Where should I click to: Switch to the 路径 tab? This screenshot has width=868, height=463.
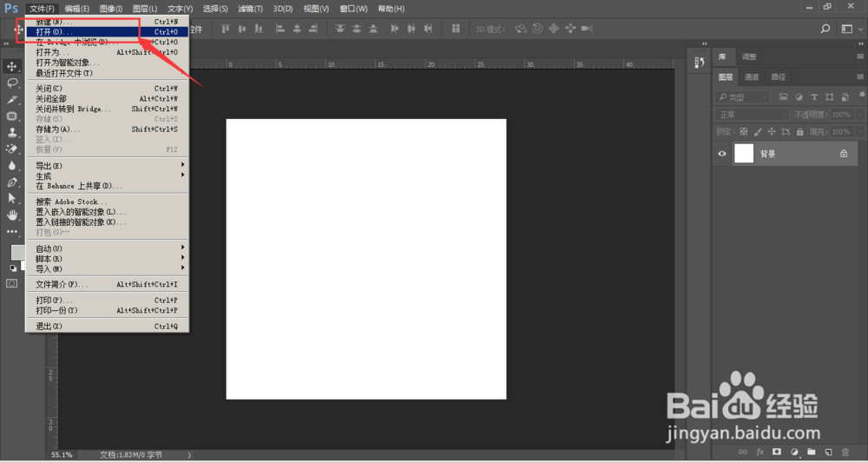tap(779, 77)
